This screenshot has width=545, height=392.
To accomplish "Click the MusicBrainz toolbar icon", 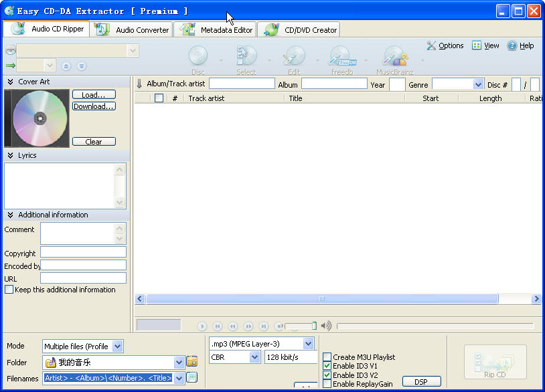I will click(394, 56).
